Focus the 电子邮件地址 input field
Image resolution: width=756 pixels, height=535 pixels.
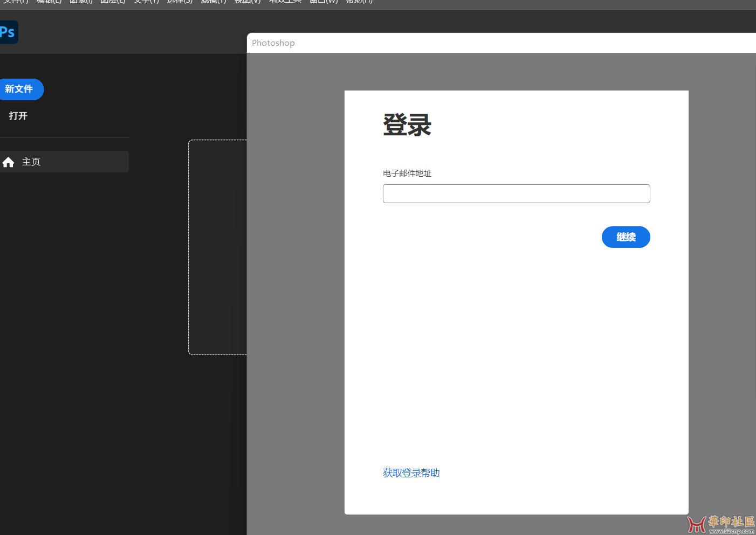(x=516, y=194)
